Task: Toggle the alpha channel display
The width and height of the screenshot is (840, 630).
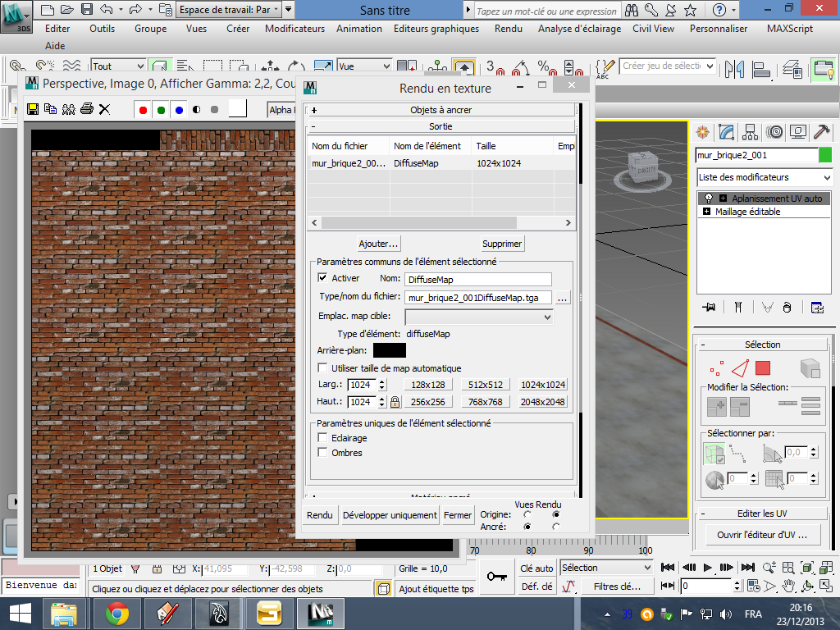Action: [x=197, y=110]
